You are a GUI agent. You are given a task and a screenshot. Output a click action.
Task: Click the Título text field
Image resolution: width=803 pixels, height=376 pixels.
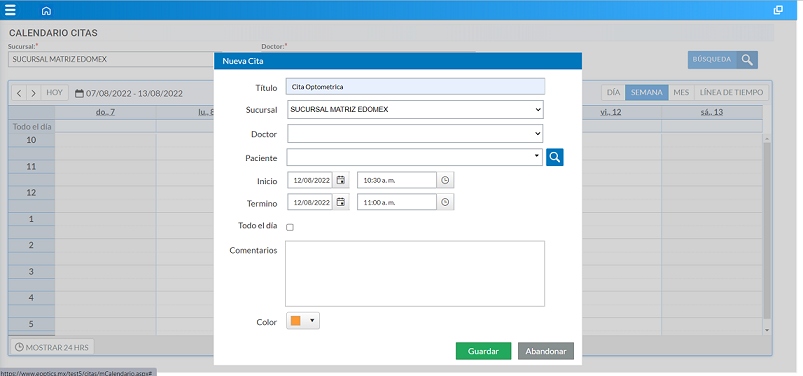coord(415,87)
